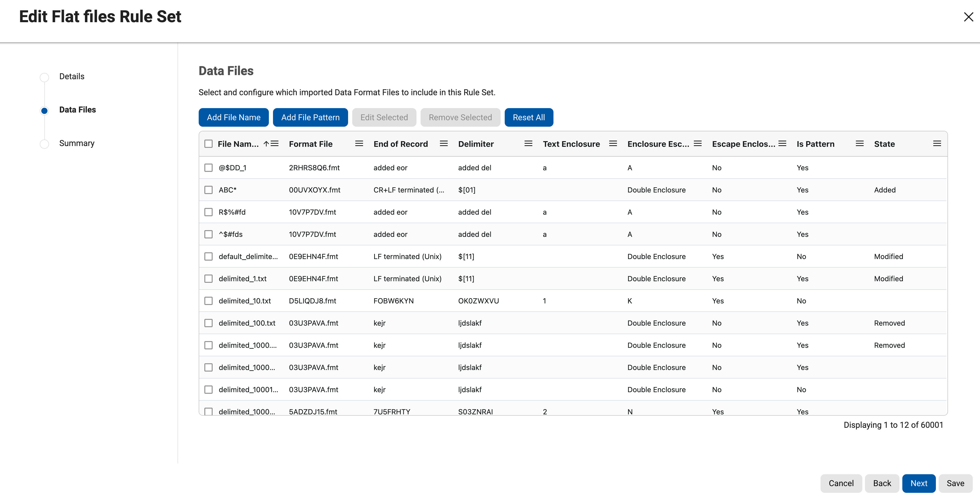Screen dimensions: 980x499
Task: Click the Next button
Action: pyautogui.click(x=919, y=483)
